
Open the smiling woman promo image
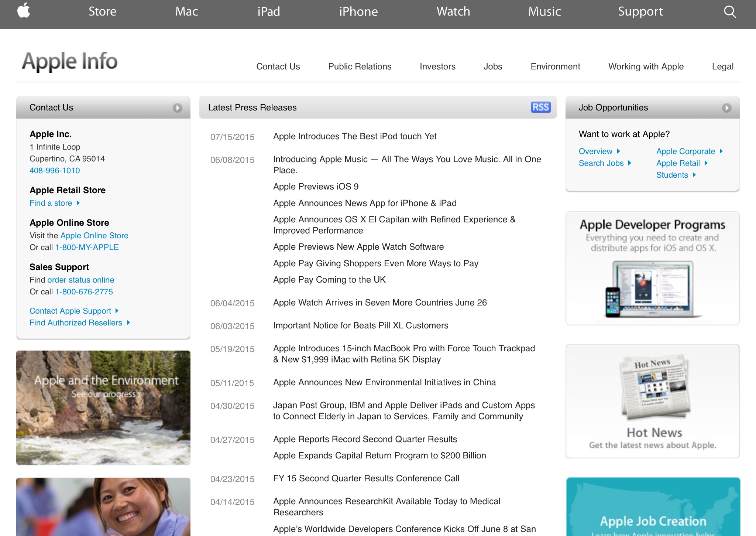pyautogui.click(x=103, y=507)
